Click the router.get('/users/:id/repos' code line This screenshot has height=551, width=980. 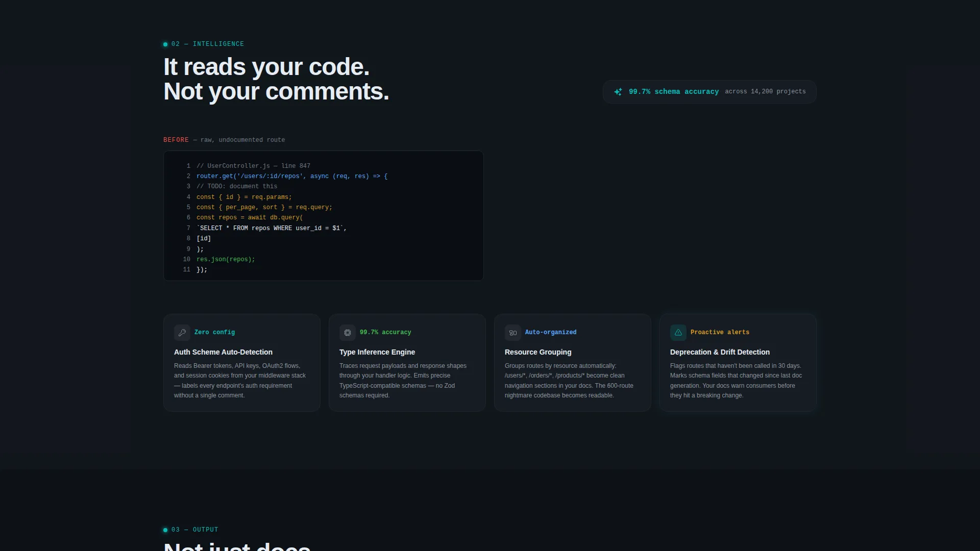pos(292,177)
